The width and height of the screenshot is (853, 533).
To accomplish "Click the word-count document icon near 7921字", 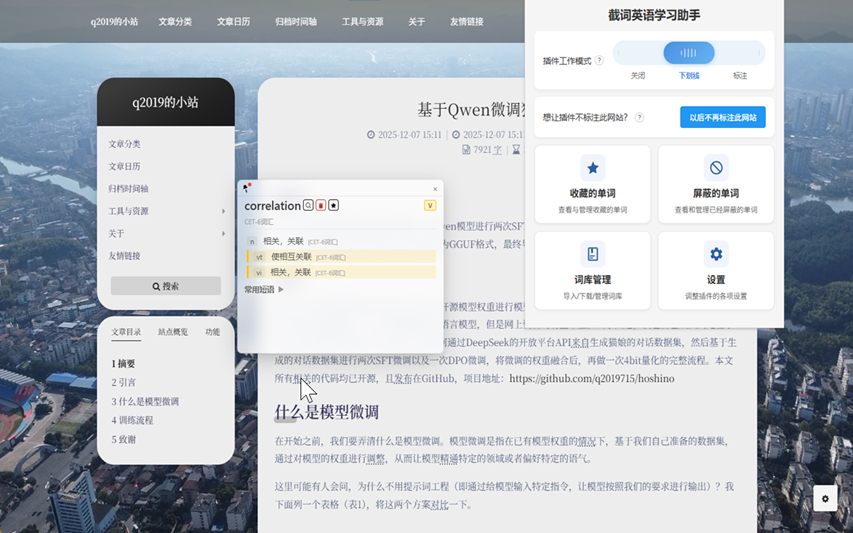I will point(466,150).
